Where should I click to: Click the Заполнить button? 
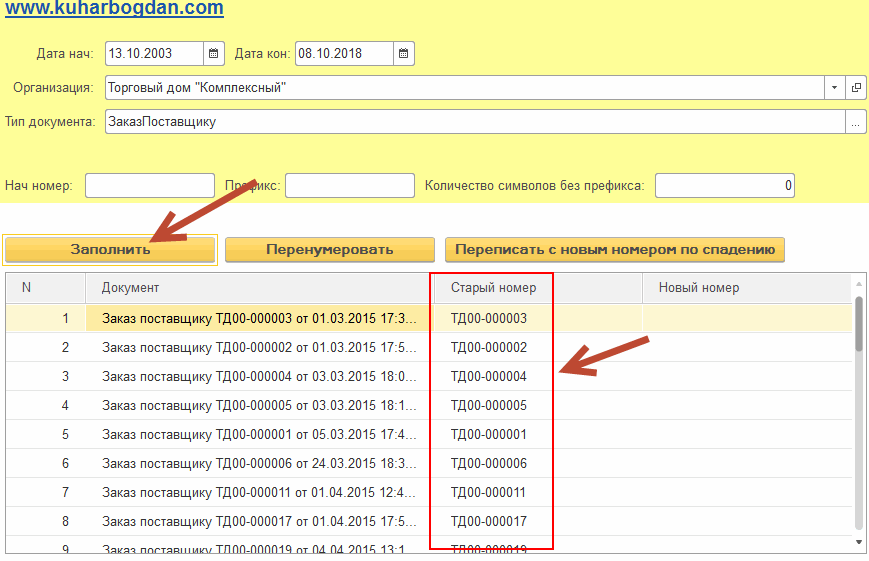pyautogui.click(x=110, y=249)
